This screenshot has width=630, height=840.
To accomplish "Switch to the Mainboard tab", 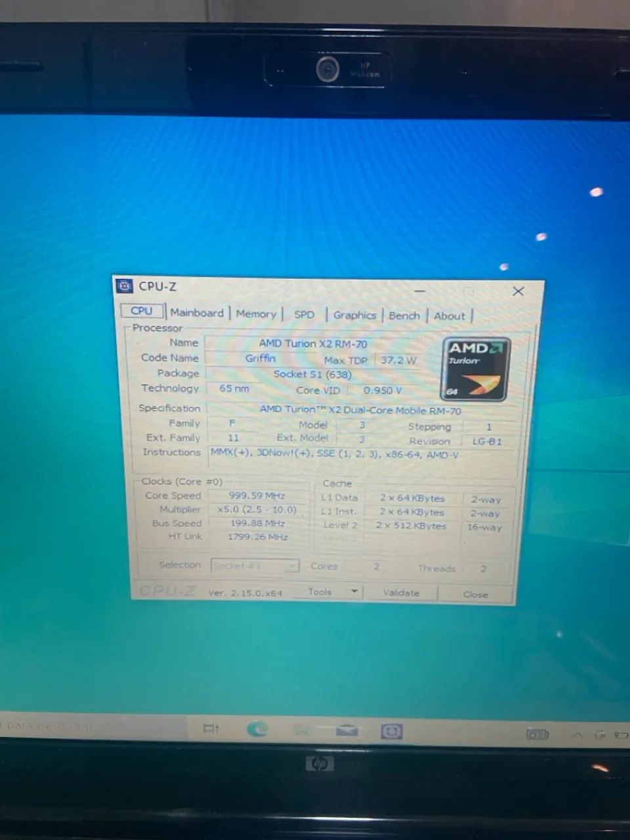I will (x=197, y=313).
